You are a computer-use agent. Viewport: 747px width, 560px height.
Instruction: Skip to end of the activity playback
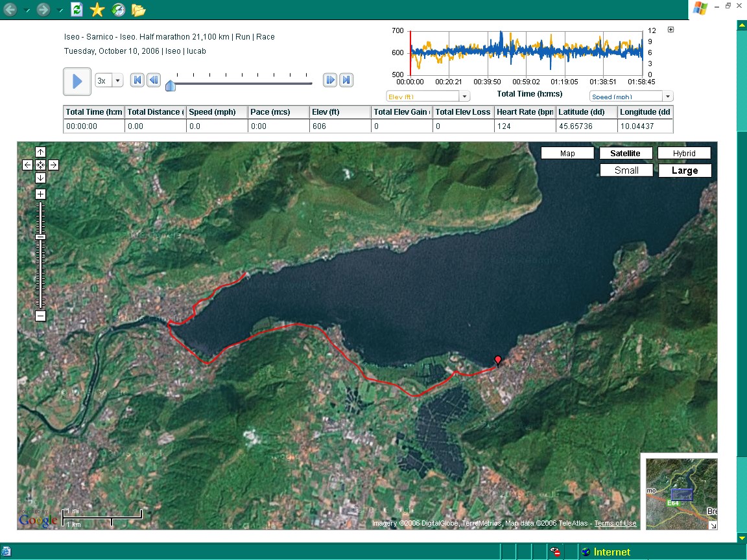click(x=347, y=80)
